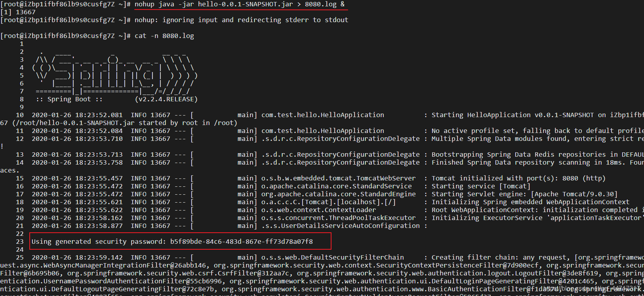
Task: Click timestamp '2020-01-26 18:23:55.622'
Action: tap(77, 210)
